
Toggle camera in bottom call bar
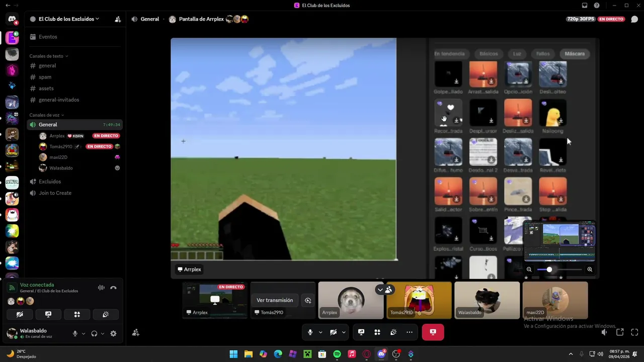tap(333, 332)
